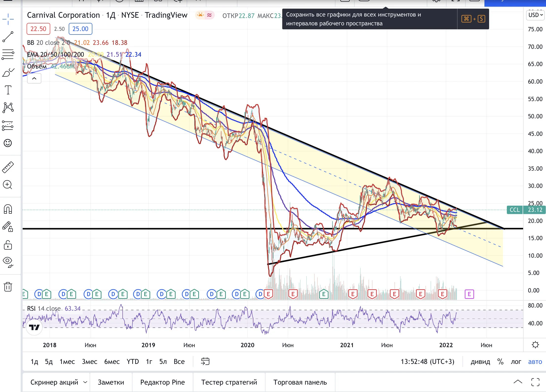
Task: Open the emoji icons tool
Action: (x=8, y=143)
